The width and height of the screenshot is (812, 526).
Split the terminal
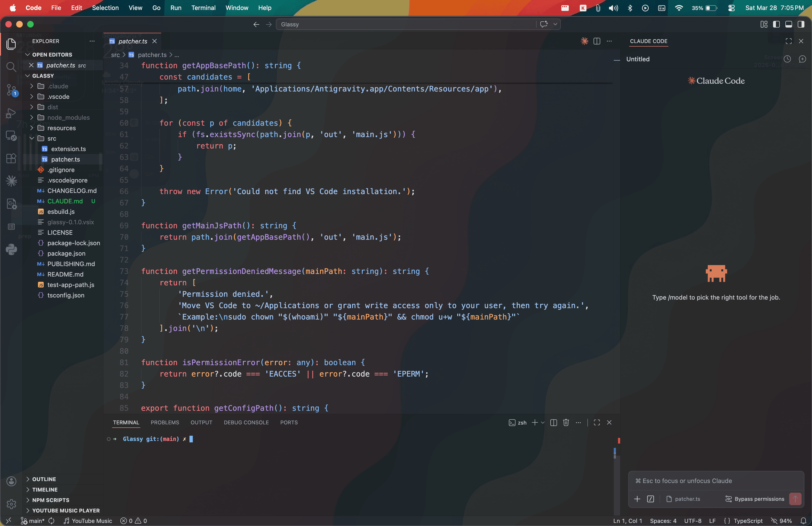click(x=553, y=423)
